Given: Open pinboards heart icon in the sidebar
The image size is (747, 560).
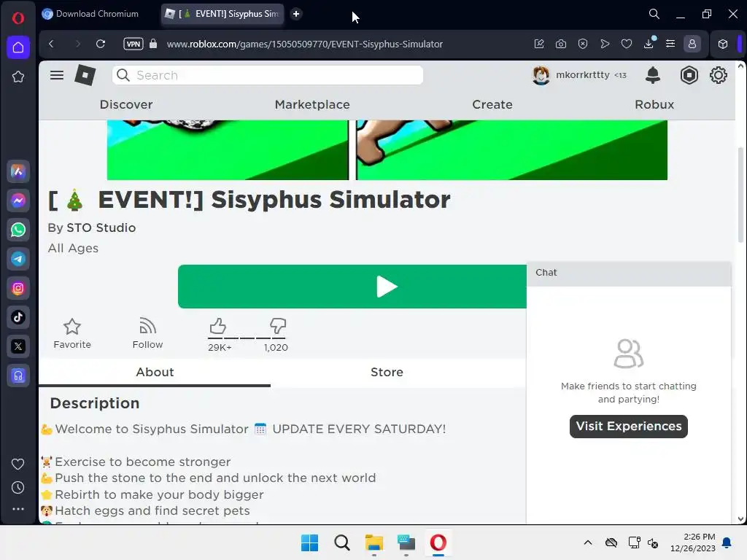Looking at the screenshot, I should click(x=18, y=464).
